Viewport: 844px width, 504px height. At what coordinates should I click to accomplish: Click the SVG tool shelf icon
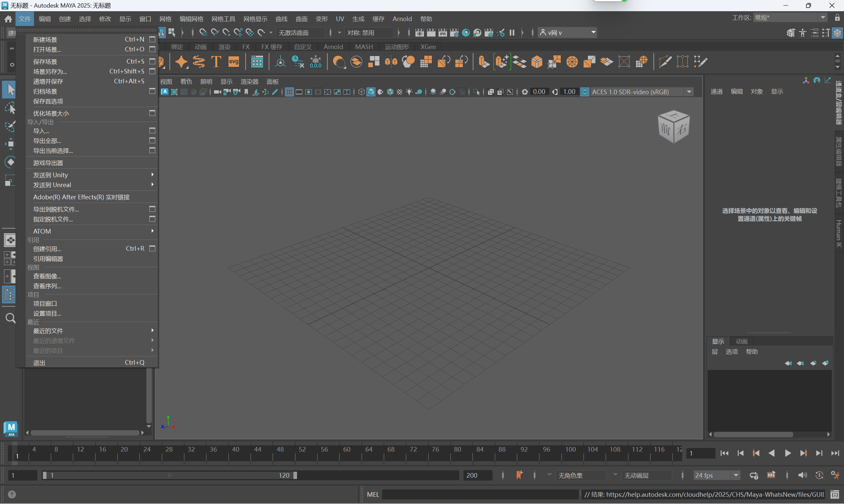(233, 62)
